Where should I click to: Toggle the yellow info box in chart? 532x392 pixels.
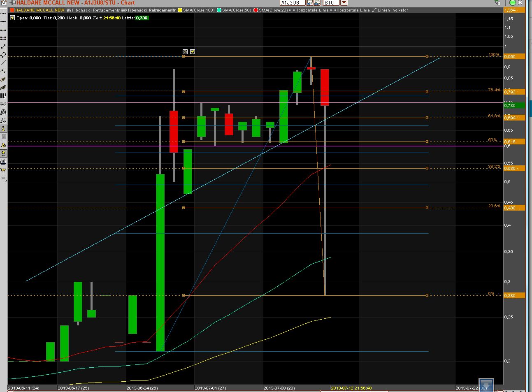12,18
